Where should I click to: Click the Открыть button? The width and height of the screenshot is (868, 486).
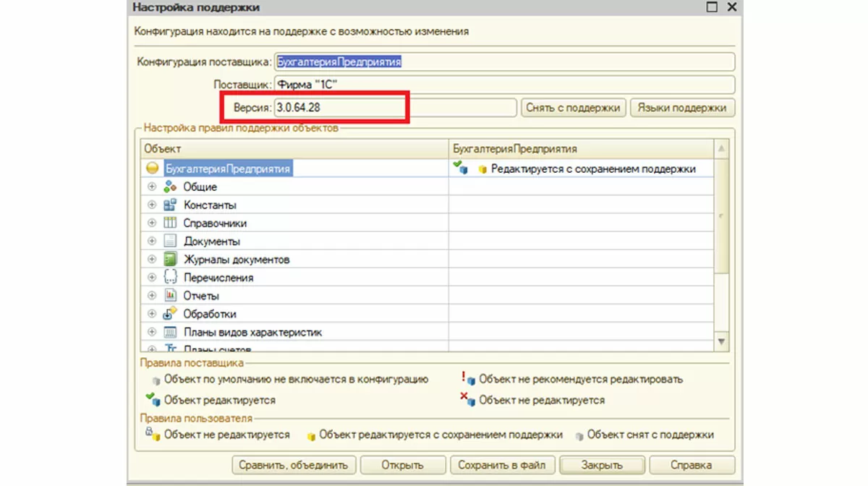click(x=403, y=465)
